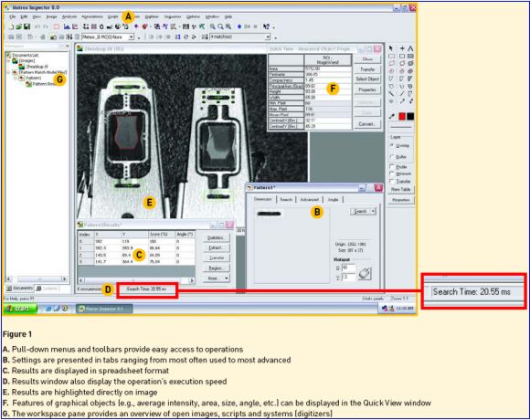Viewport: 530px width, 420px height.
Task: Collapse the Pattern1 tree node
Action: (x=16, y=78)
